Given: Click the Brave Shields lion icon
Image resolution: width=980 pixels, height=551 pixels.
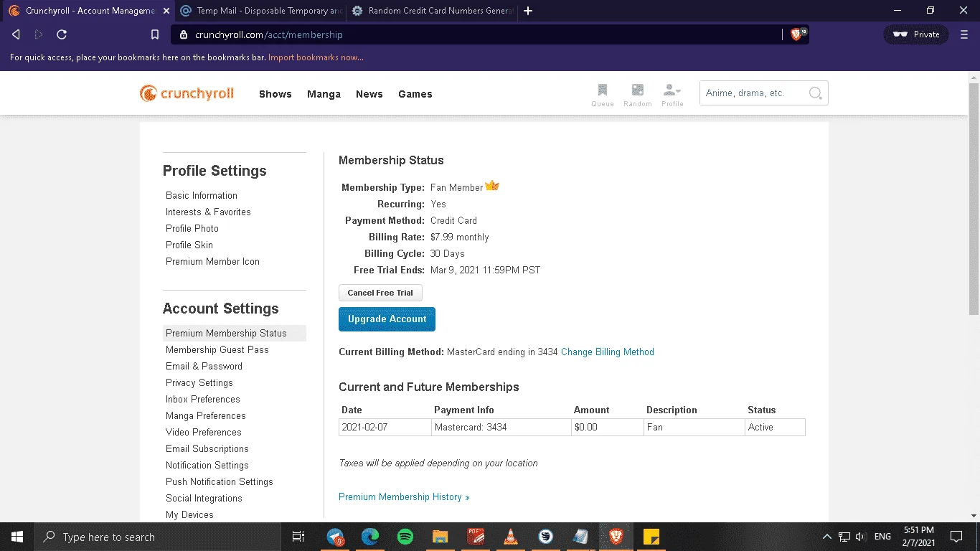Looking at the screenshot, I should click(798, 34).
